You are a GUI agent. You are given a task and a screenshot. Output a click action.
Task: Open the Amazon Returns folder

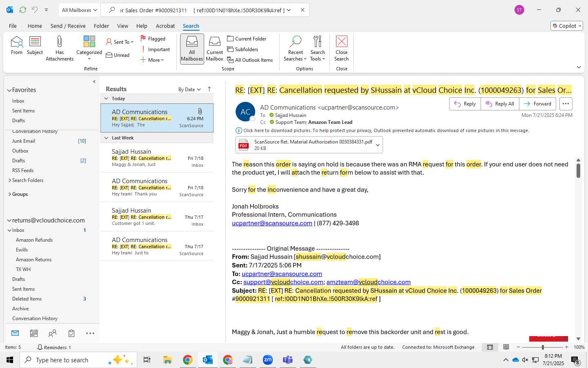pyautogui.click(x=33, y=260)
